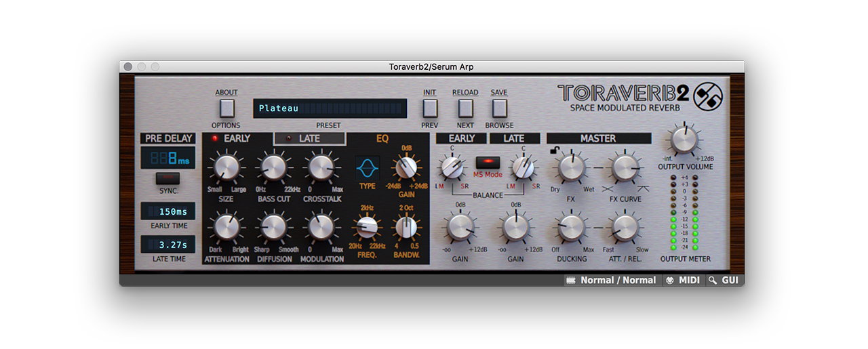Click the D16 logo icon
This screenshot has height=349, width=868.
(x=709, y=96)
